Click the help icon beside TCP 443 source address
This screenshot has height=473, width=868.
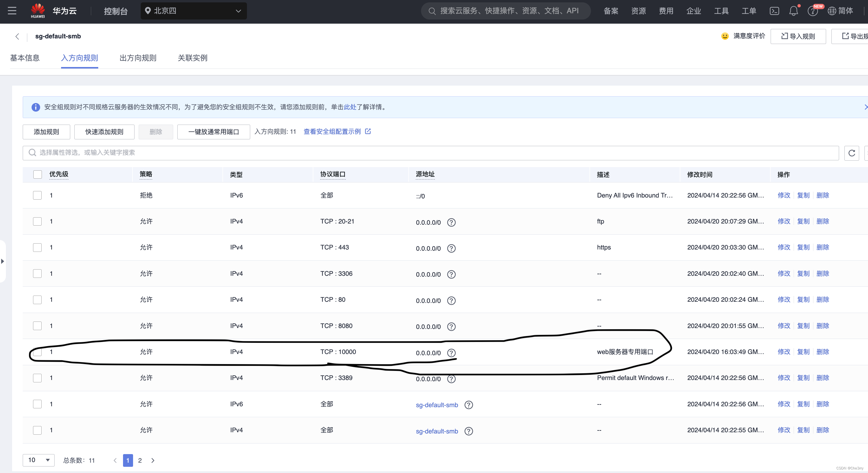[x=451, y=249]
